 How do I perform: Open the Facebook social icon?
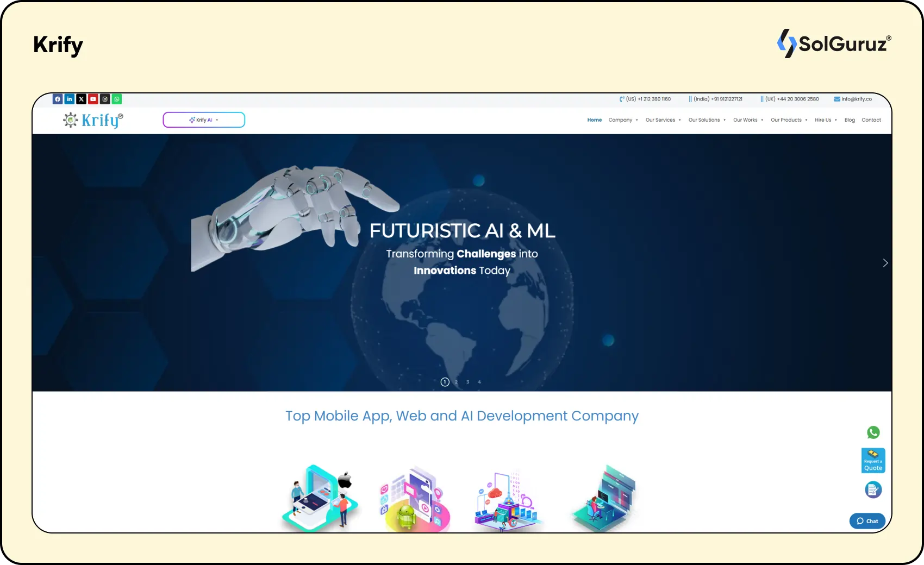[58, 99]
